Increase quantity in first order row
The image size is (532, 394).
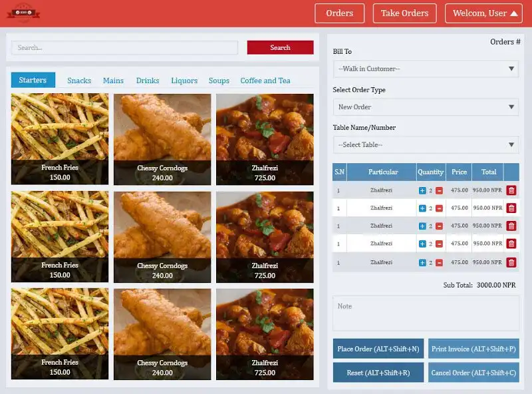click(x=422, y=190)
